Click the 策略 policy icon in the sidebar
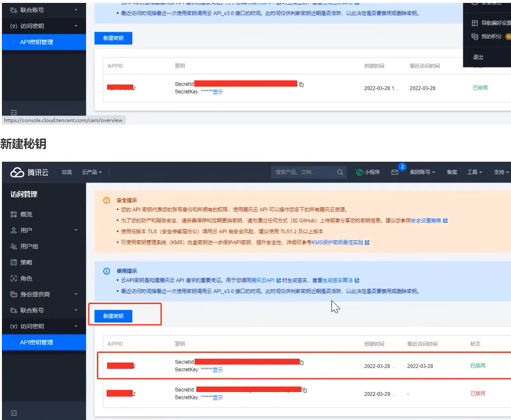511x420 pixels. coord(14,262)
